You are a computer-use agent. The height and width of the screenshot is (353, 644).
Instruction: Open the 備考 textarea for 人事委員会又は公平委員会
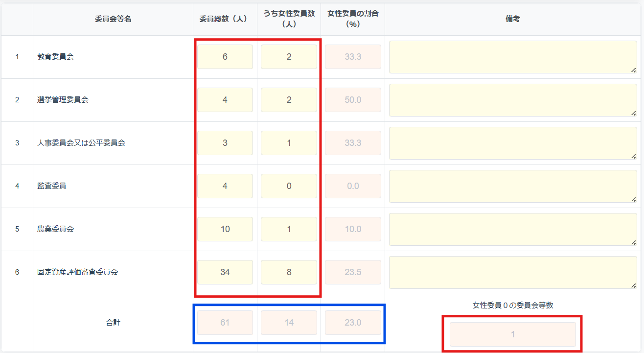[x=513, y=143]
